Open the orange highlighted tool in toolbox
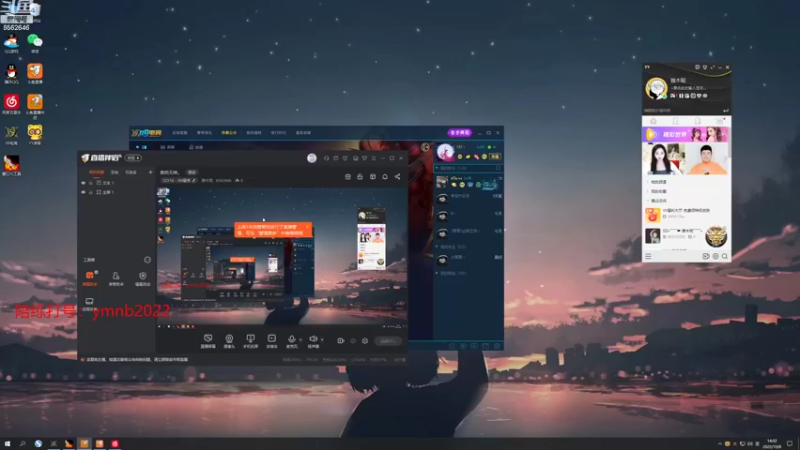Image resolution: width=800 pixels, height=450 pixels. (90, 279)
